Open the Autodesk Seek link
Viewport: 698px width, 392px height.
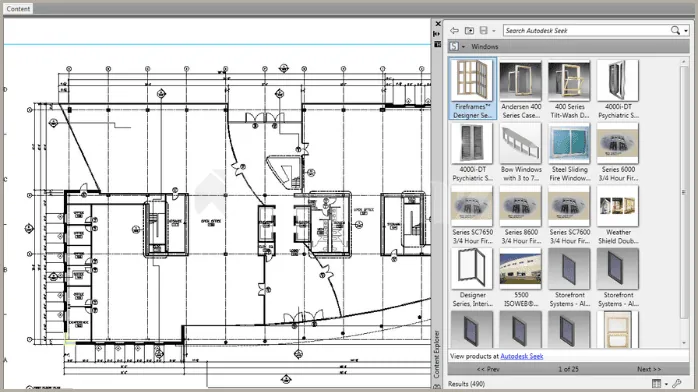[522, 356]
